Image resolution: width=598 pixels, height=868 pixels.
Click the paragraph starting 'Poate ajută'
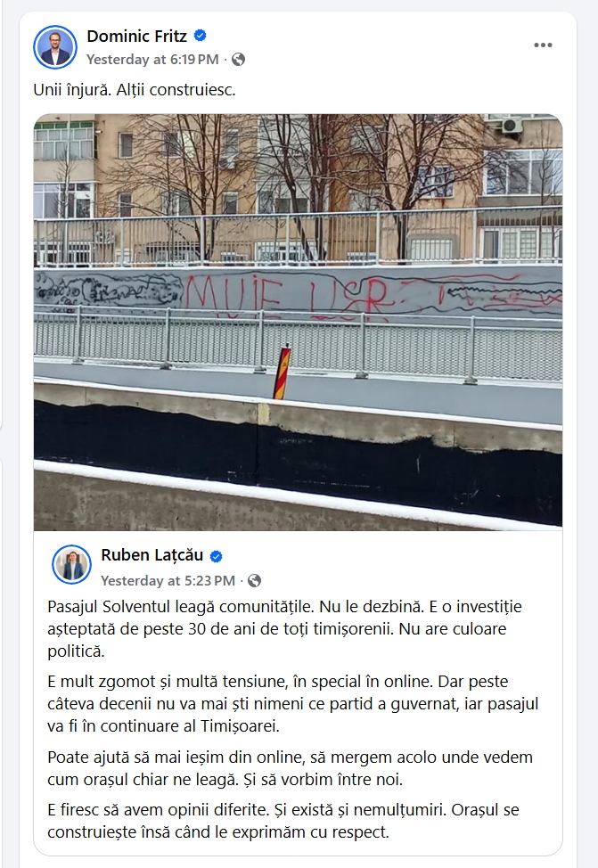click(x=291, y=768)
